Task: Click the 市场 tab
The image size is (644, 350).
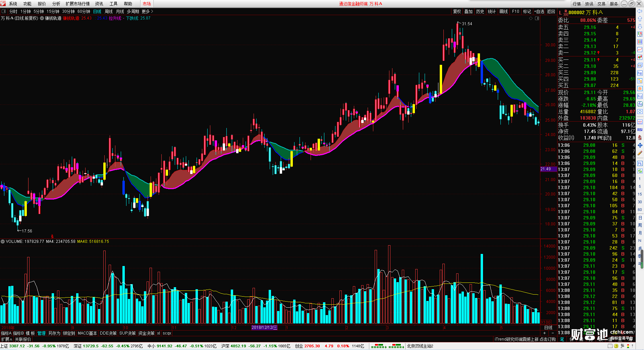Action: pyautogui.click(x=147, y=4)
